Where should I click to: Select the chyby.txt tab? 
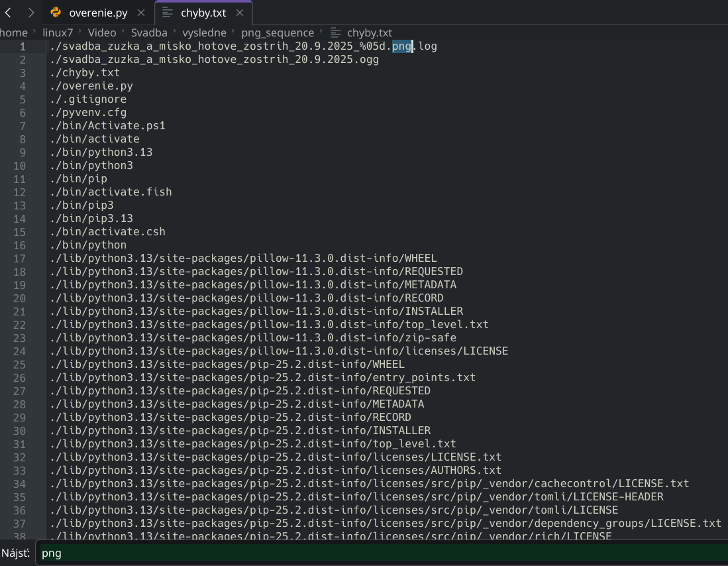[203, 13]
